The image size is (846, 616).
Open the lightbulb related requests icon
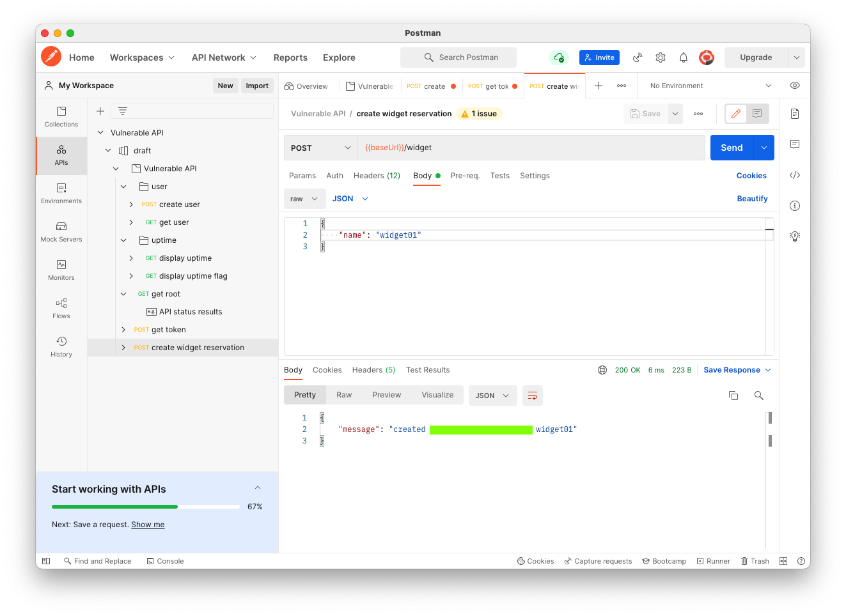pos(795,236)
